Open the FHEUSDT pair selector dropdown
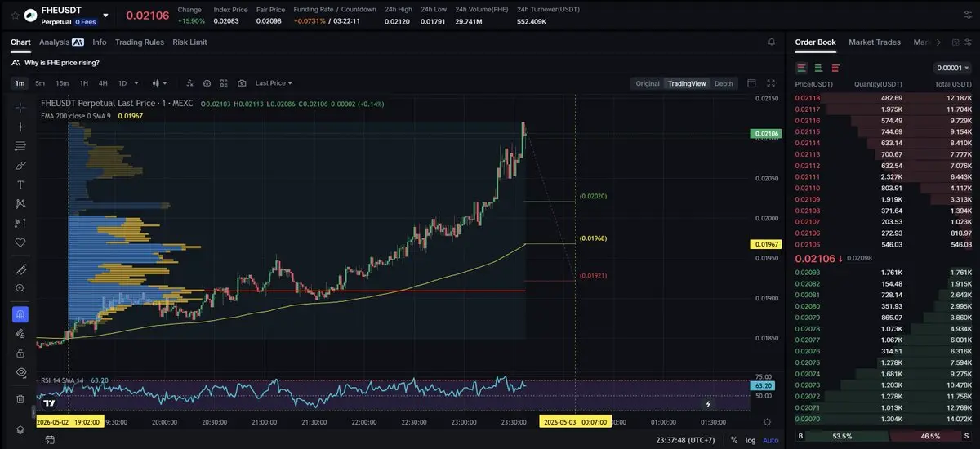980x449 pixels. click(105, 15)
